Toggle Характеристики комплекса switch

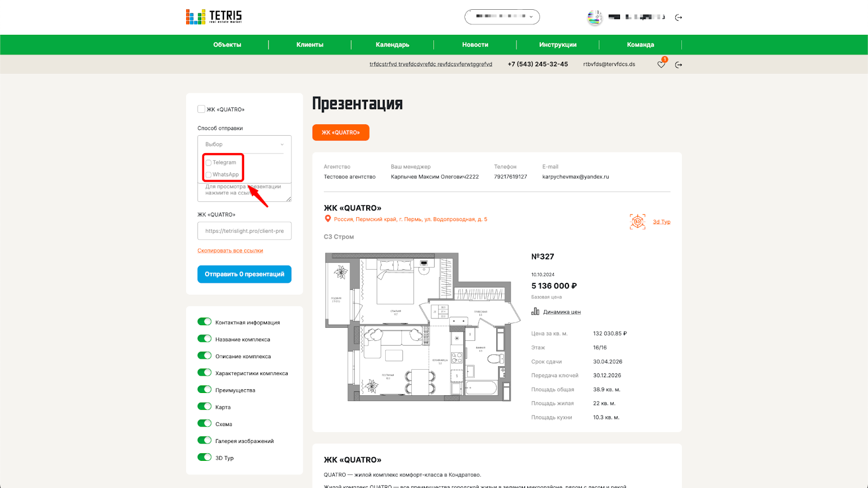205,372
